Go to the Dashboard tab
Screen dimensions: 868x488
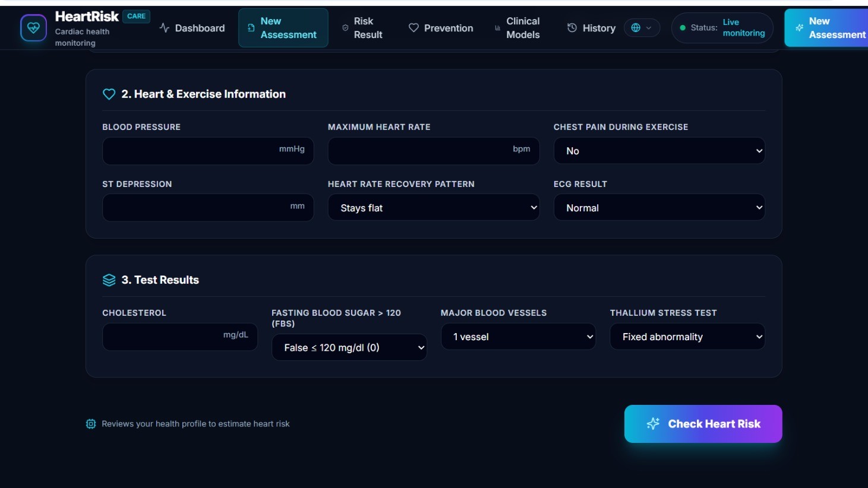click(192, 28)
